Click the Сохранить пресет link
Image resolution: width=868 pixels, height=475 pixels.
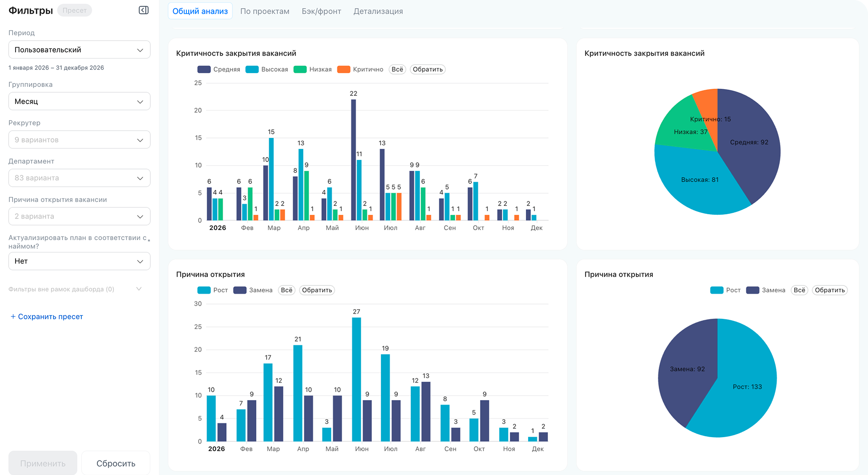point(47,317)
